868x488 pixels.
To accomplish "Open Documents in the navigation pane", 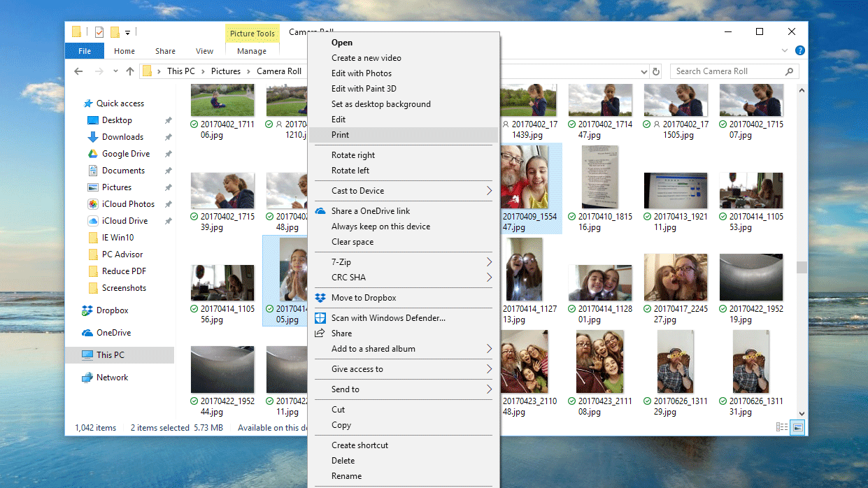I will [x=117, y=171].
